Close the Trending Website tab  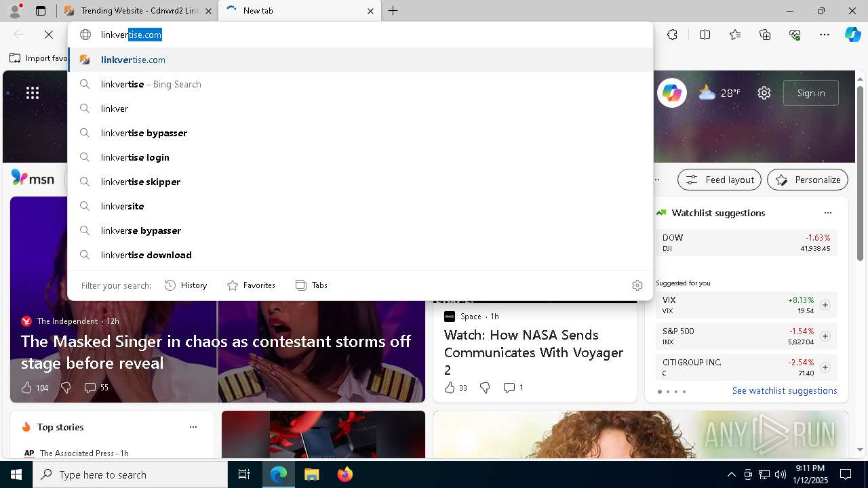pos(208,11)
